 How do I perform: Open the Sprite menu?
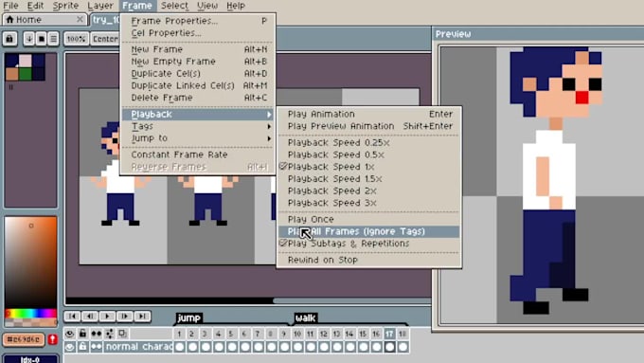point(65,6)
